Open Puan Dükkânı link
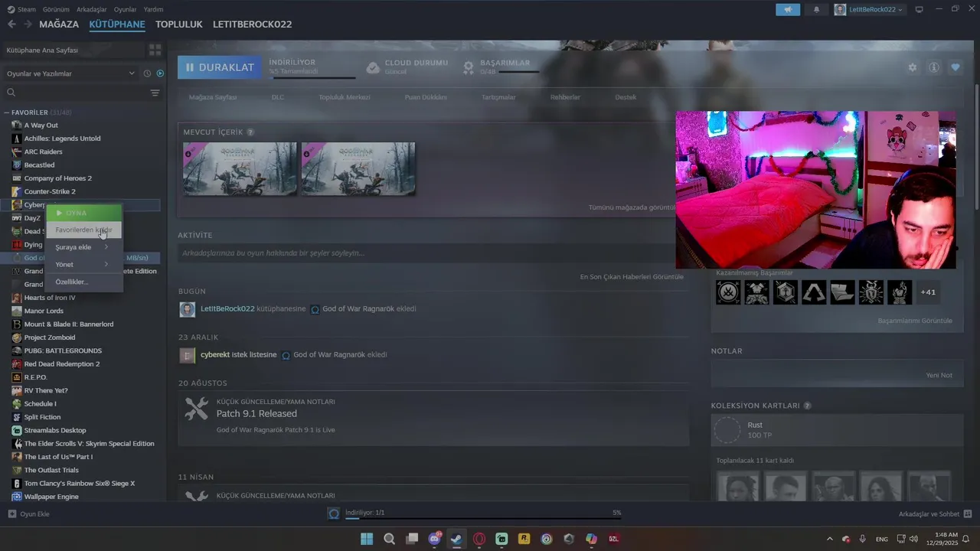Screen dimensions: 980x551 coord(426,97)
